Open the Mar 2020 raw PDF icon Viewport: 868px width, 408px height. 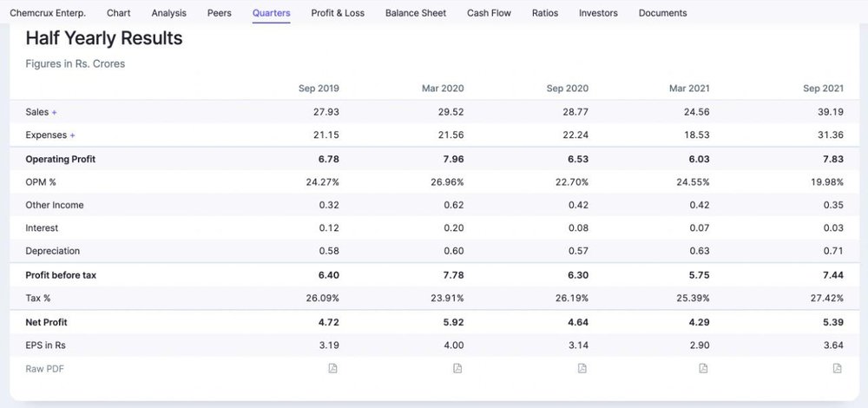coord(457,368)
